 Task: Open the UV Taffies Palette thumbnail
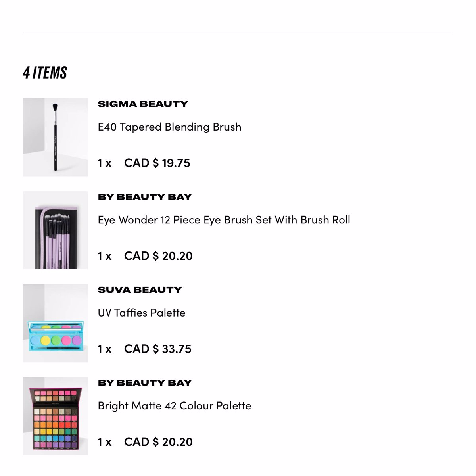[x=56, y=323]
